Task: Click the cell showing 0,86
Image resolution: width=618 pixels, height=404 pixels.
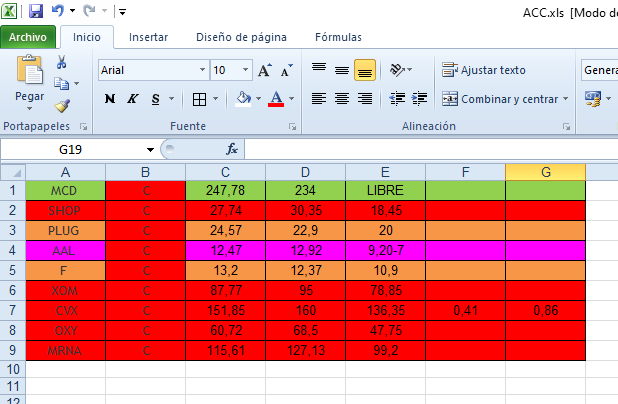Action: [545, 311]
